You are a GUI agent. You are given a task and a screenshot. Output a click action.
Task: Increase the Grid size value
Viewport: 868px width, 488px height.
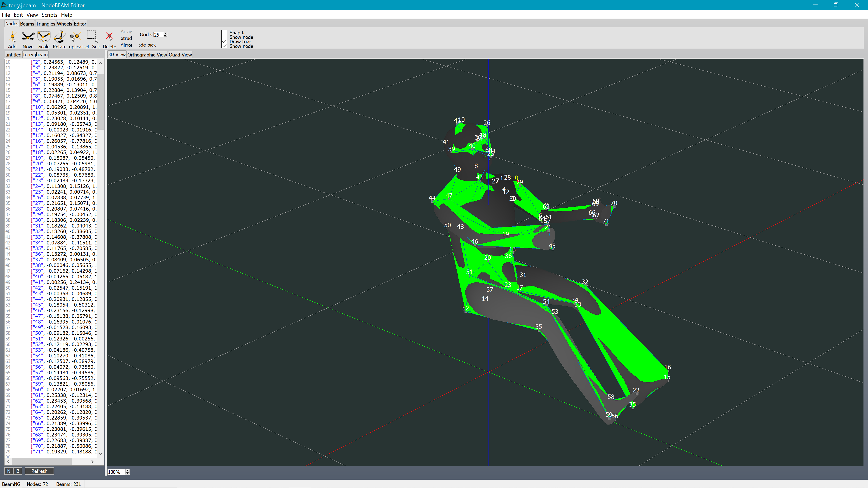click(x=165, y=33)
